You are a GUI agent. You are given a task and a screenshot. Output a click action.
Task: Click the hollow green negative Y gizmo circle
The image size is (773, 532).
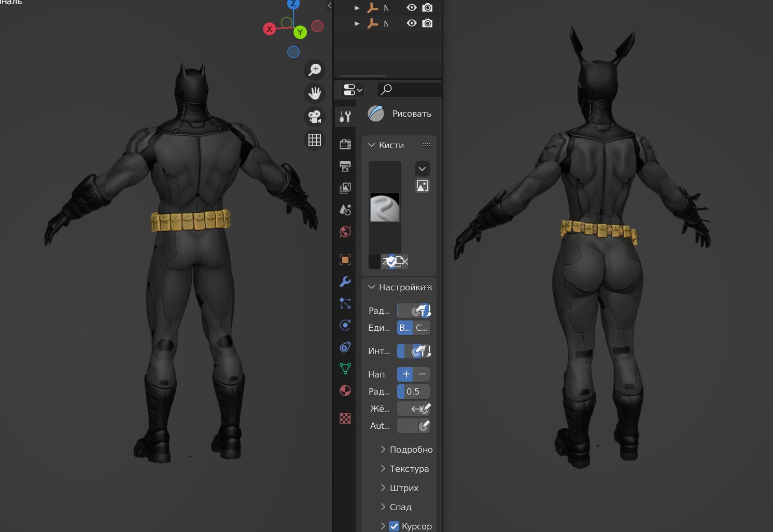pyautogui.click(x=286, y=22)
